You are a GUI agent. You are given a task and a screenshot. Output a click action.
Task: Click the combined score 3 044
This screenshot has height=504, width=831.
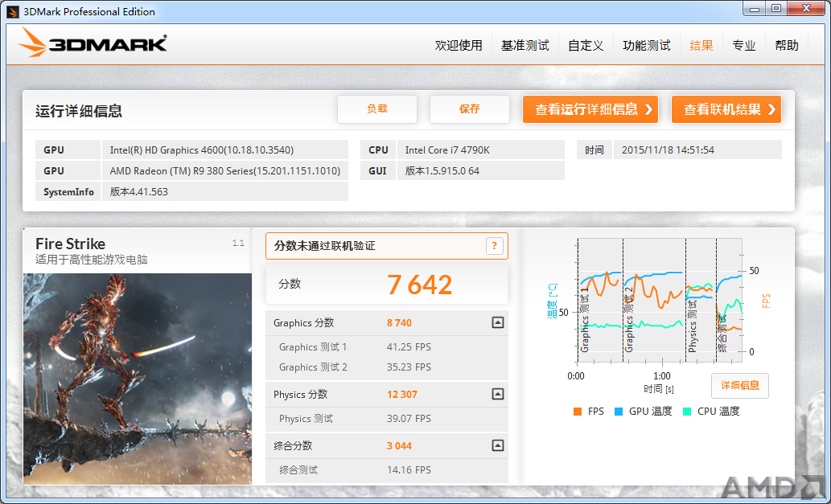(x=399, y=446)
